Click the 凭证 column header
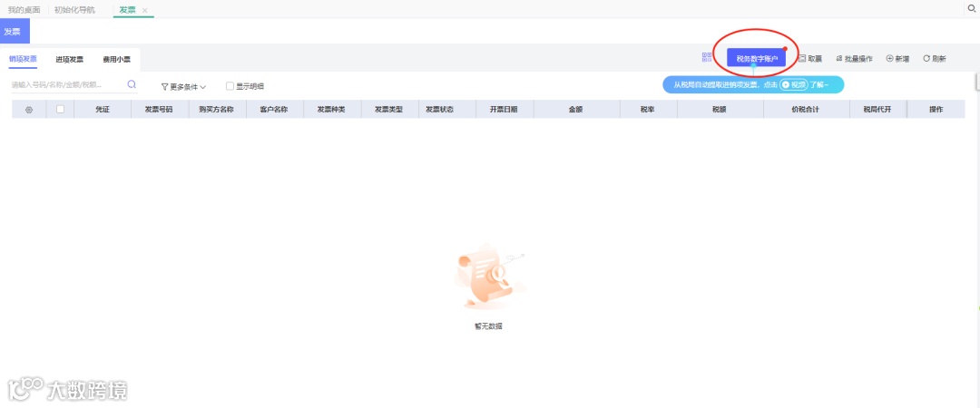The height and width of the screenshot is (408, 980). tap(103, 110)
